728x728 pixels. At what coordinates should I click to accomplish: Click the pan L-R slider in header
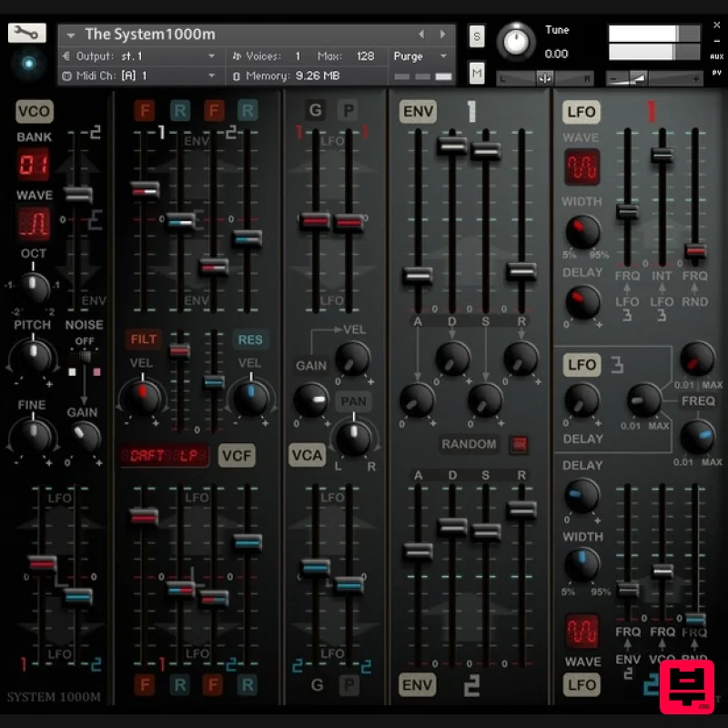pos(544,78)
